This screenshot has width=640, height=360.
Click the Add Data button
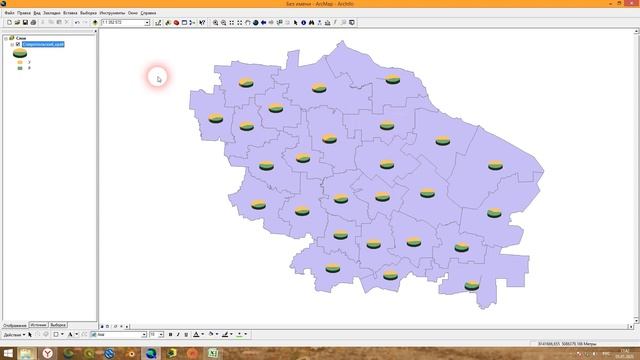[x=95, y=23]
